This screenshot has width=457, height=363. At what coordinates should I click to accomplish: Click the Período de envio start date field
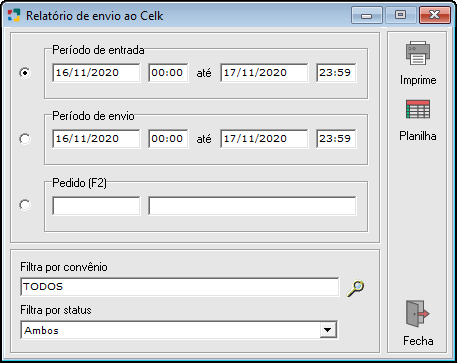[96, 139]
